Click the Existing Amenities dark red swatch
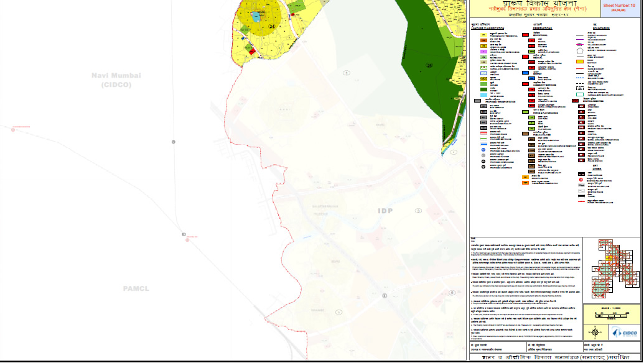Screen dimensions: 644x363 575,101
